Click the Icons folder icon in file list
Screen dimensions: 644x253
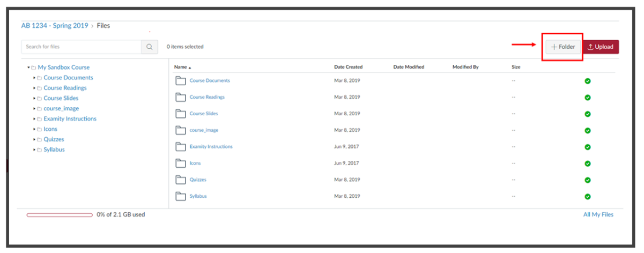click(180, 163)
